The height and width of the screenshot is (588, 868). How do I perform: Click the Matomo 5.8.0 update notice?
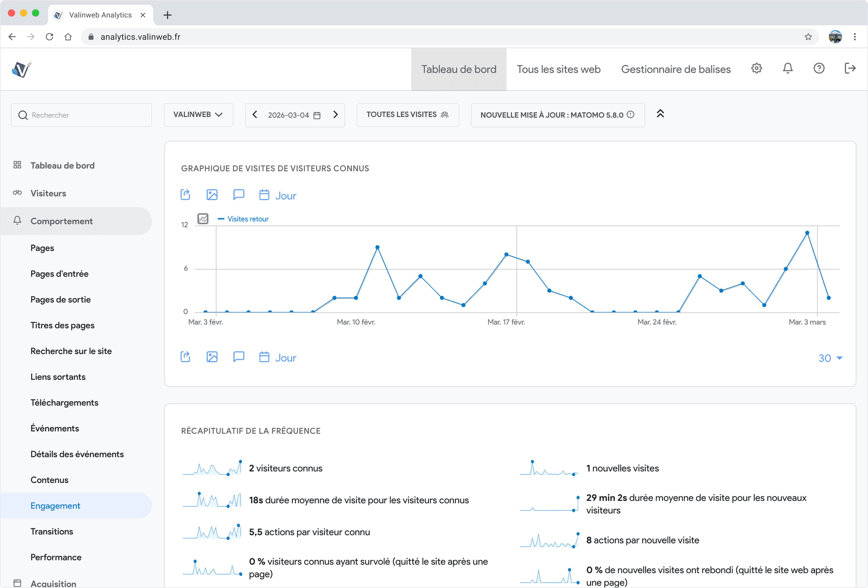(x=558, y=115)
